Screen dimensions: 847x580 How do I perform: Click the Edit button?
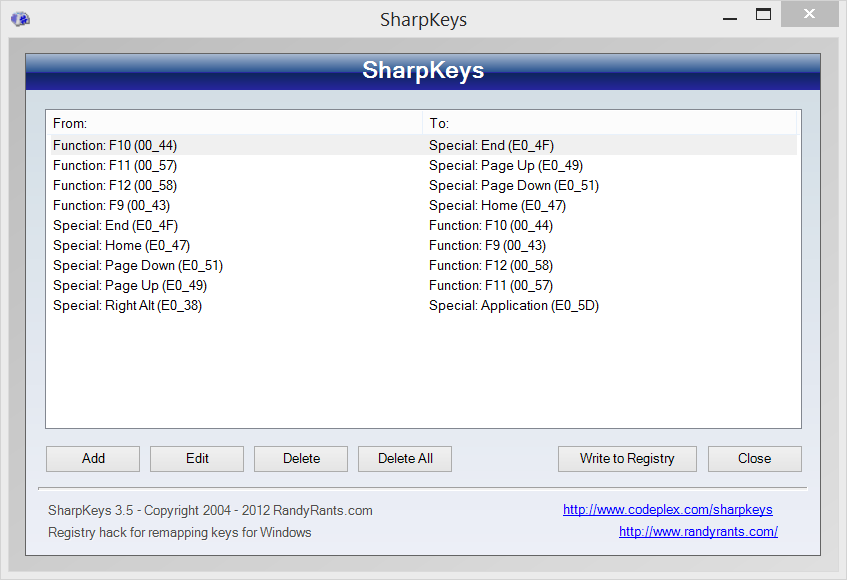point(197,458)
